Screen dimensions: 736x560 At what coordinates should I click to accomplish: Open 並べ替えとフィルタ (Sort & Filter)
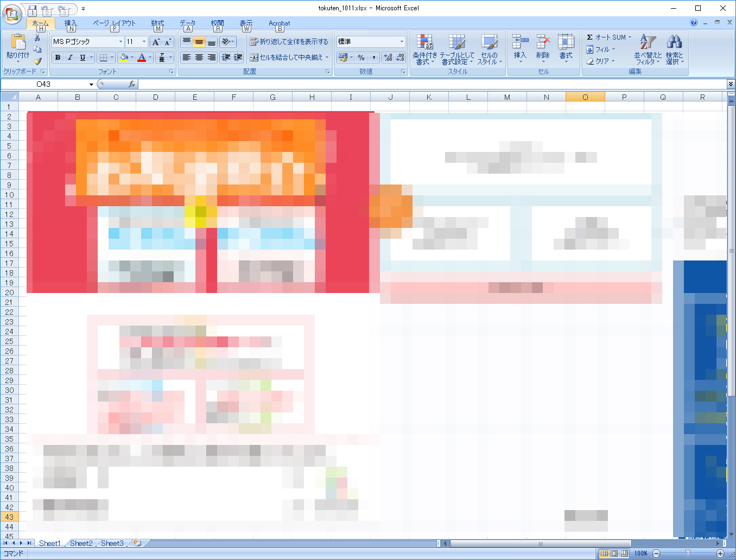point(648,50)
